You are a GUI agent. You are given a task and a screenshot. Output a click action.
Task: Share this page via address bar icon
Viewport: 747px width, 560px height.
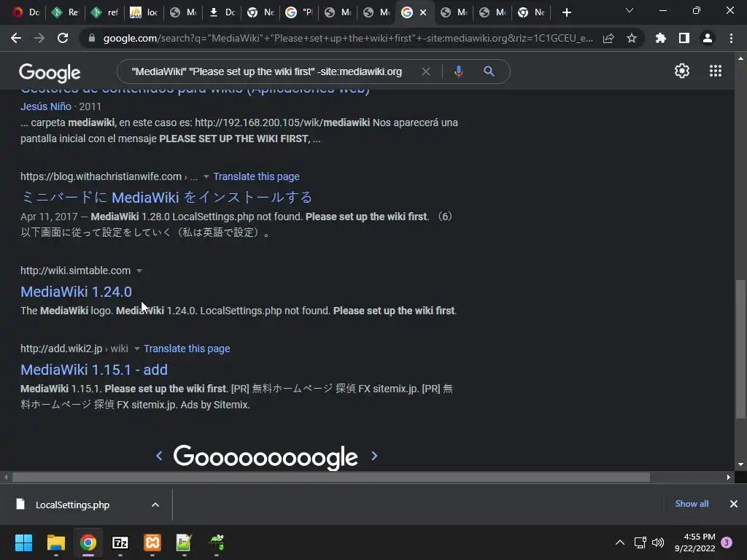(x=608, y=38)
